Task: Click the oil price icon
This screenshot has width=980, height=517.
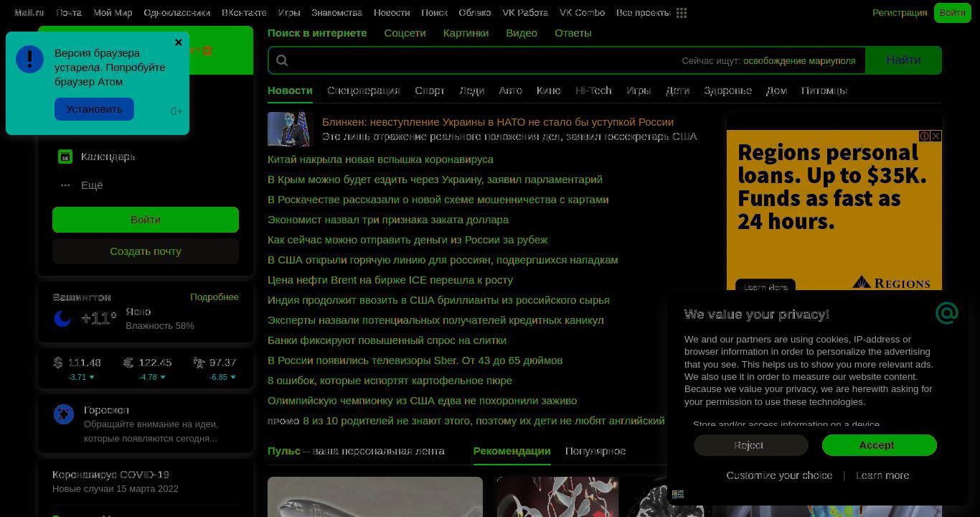Action: 199,363
